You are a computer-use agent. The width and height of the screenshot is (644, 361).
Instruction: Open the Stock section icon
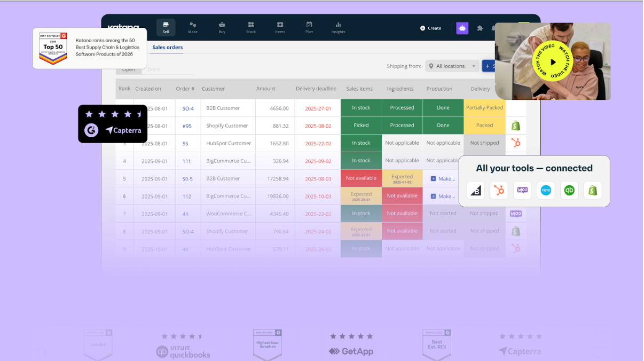pos(251,27)
